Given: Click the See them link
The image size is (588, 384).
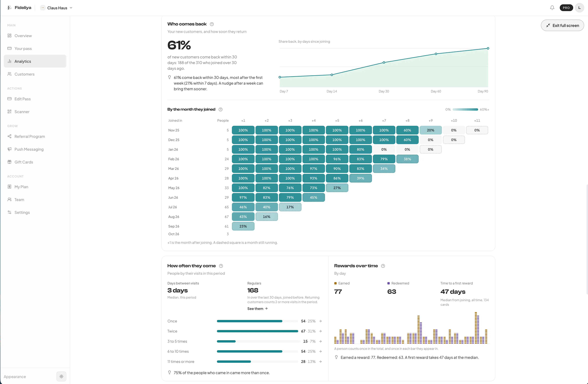Looking at the screenshot, I should [257, 309].
